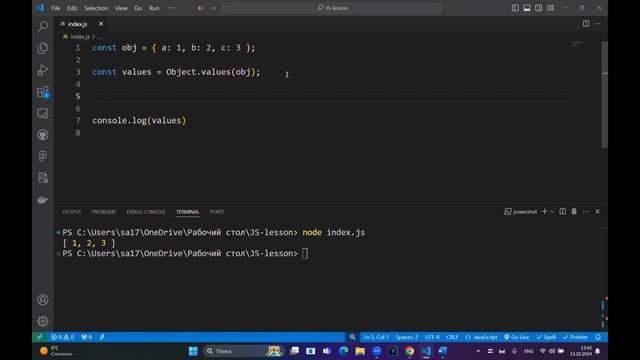Open the Figma view in activity bar
Screen dimensions: 640x360
(42, 156)
